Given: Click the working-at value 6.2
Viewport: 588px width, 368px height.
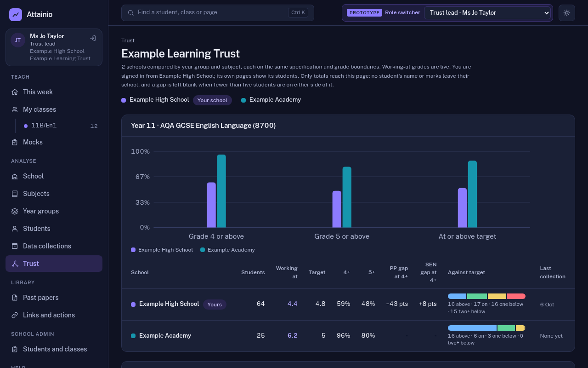Looking at the screenshot, I should click(293, 336).
